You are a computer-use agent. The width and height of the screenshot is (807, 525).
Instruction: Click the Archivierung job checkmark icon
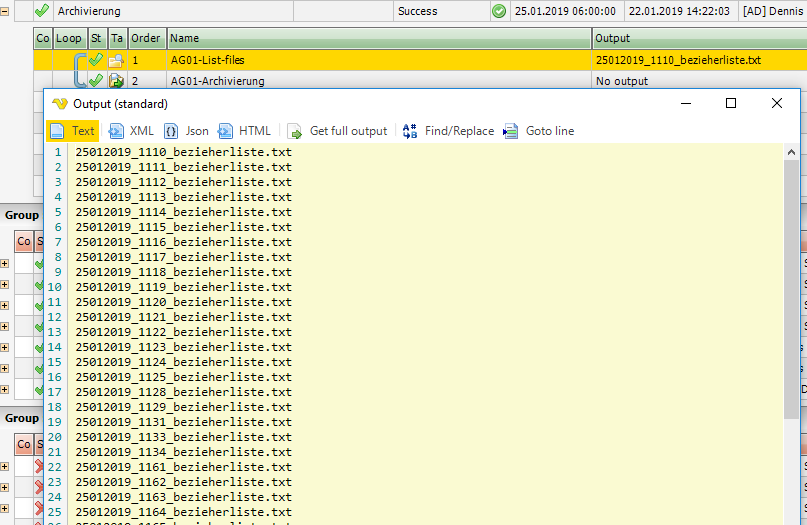coord(42,11)
